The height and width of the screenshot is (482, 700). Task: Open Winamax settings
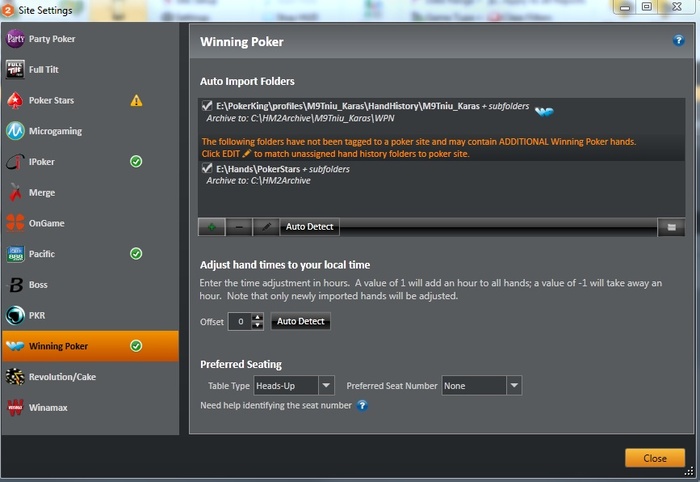pyautogui.click(x=90, y=407)
